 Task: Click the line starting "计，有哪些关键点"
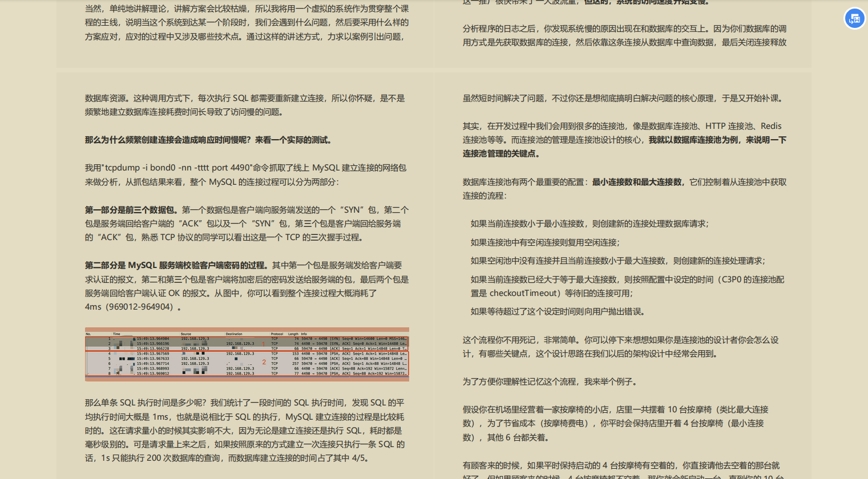(x=590, y=354)
